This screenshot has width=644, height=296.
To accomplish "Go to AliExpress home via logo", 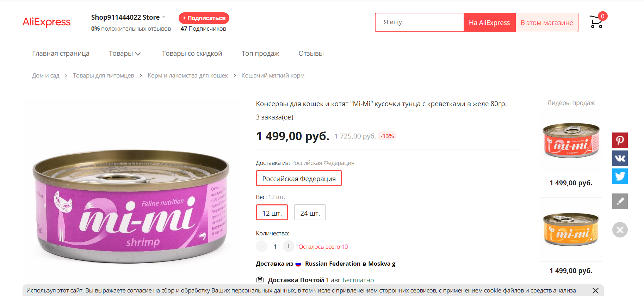I will [x=47, y=22].
